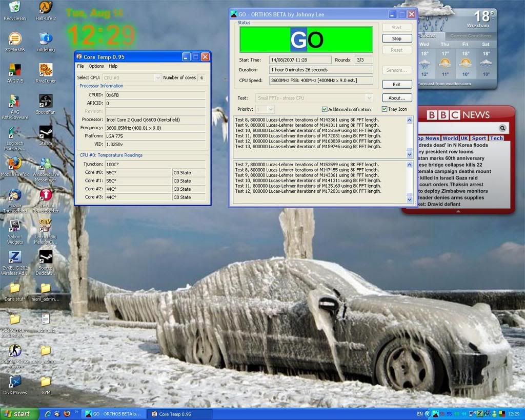525x420 pixels.
Task: Uncheck the Tray Icon checkbox
Action: [x=385, y=109]
